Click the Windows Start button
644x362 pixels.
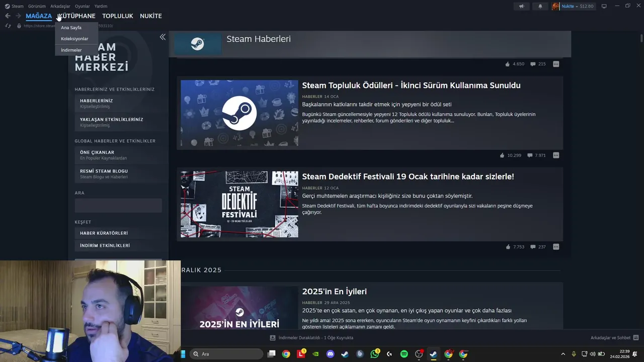(x=183, y=354)
